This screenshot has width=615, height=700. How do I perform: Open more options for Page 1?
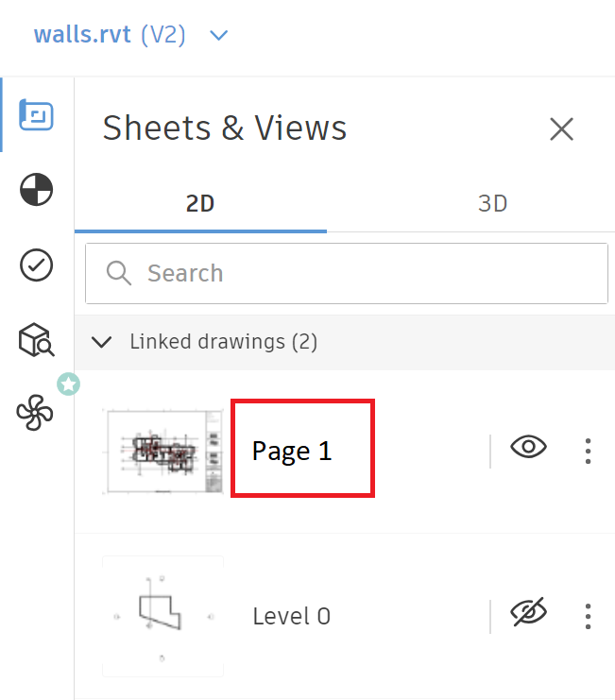588,451
